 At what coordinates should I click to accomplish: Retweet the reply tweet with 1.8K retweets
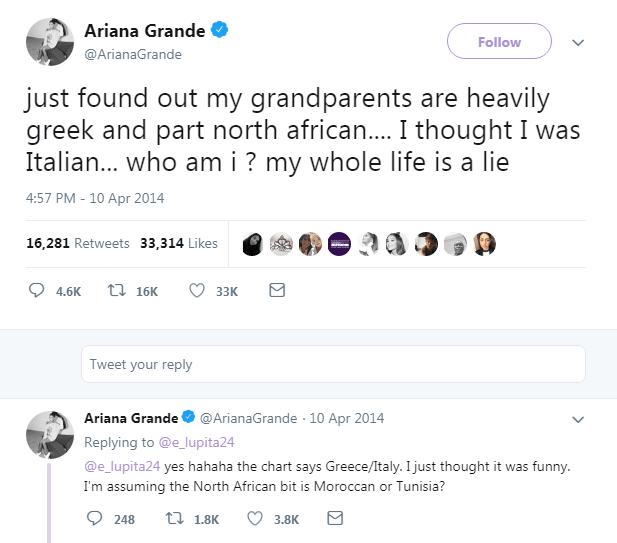click(176, 519)
